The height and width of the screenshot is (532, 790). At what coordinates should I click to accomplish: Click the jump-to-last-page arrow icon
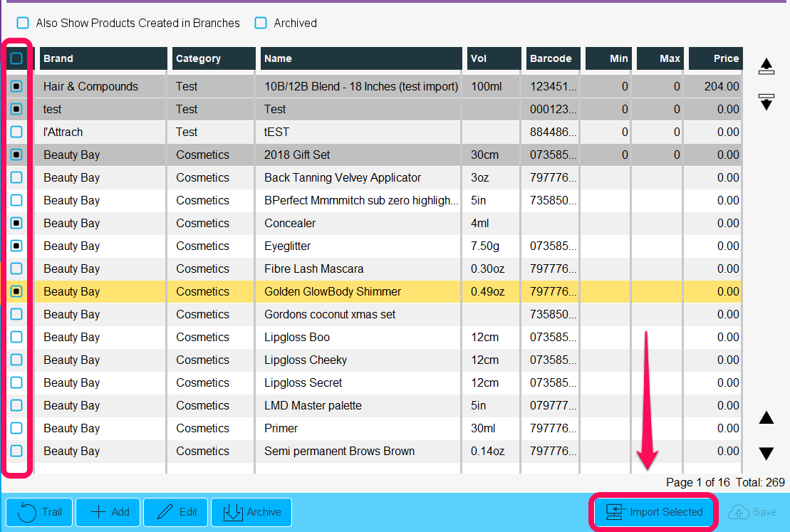click(766, 101)
